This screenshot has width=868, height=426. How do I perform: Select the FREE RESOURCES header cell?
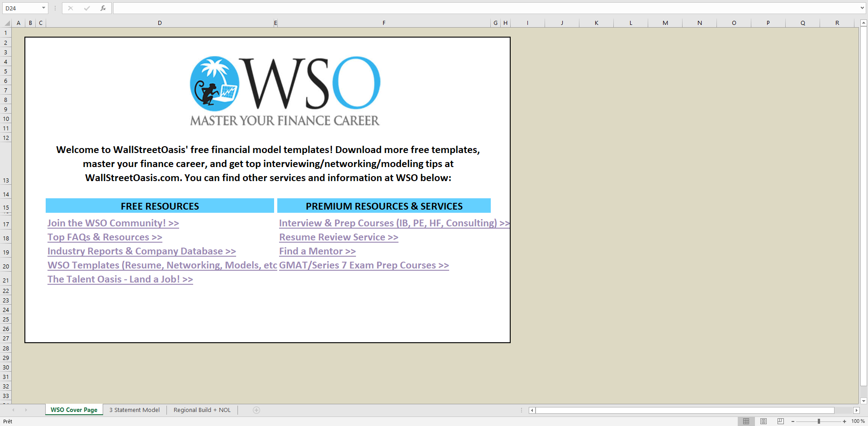coord(160,206)
